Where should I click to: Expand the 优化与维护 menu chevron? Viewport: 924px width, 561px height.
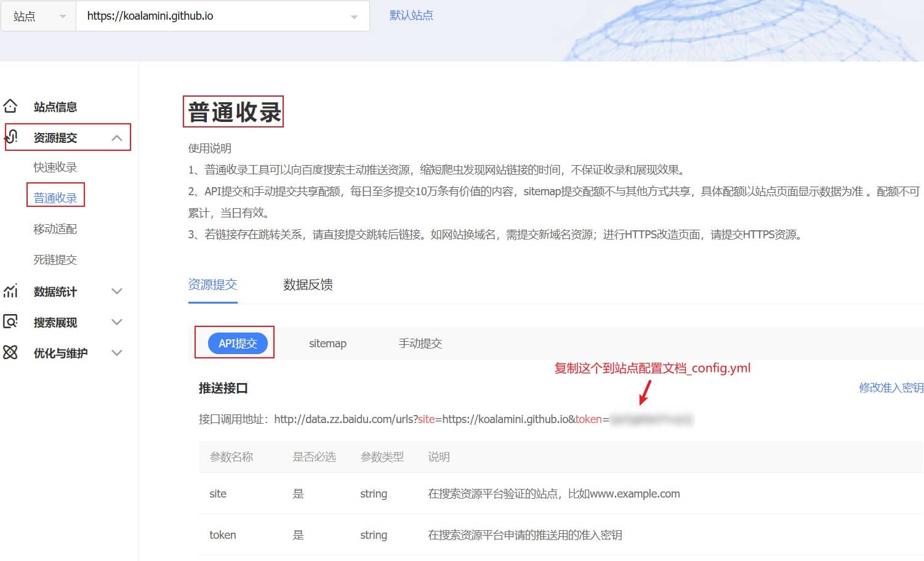[x=116, y=353]
